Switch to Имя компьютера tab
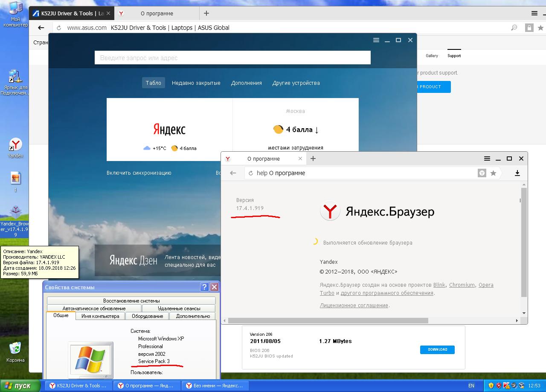The height and width of the screenshot is (392, 546). pos(100,316)
